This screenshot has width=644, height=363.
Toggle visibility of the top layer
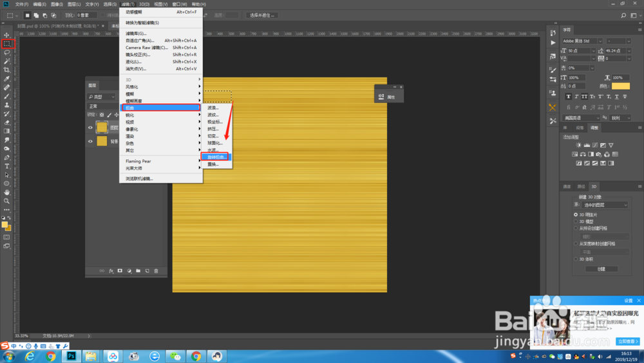pyautogui.click(x=90, y=128)
